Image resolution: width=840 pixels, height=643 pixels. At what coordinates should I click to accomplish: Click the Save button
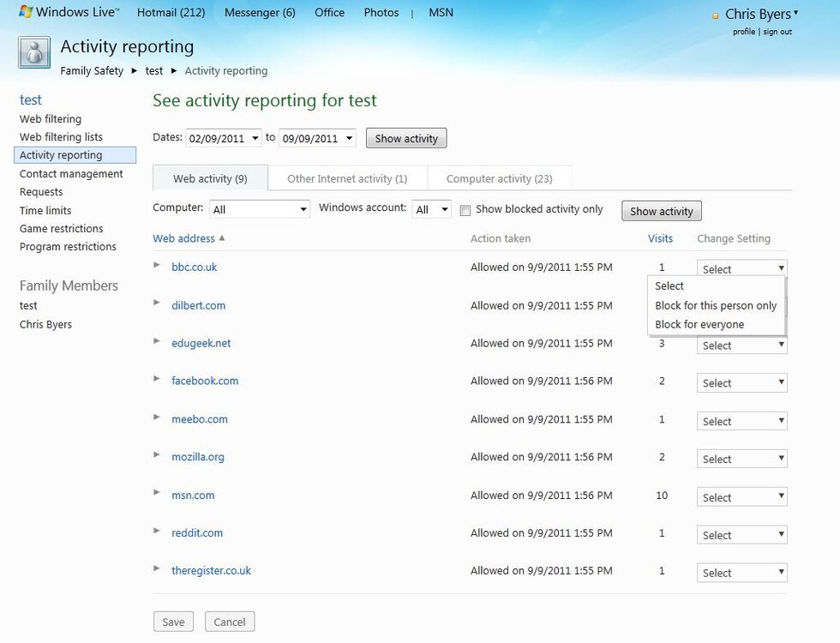(x=173, y=622)
